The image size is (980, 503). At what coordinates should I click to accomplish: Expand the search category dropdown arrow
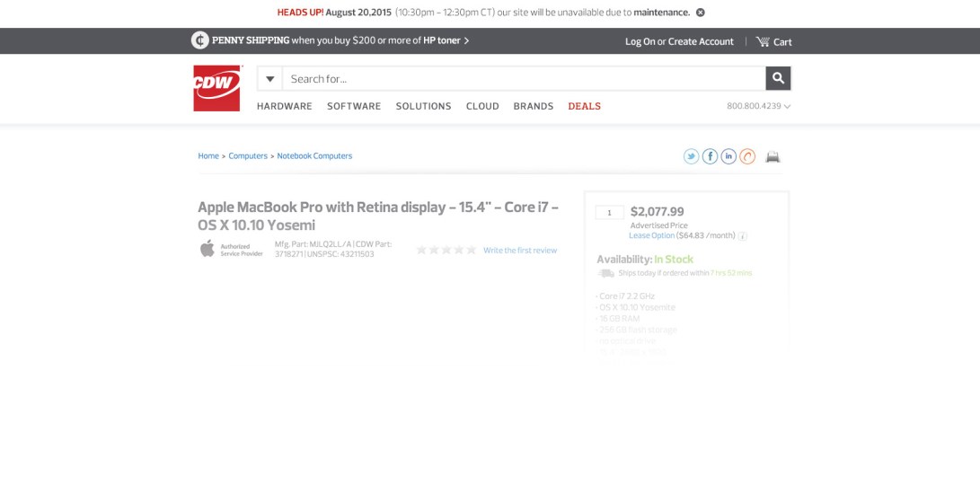click(x=269, y=79)
